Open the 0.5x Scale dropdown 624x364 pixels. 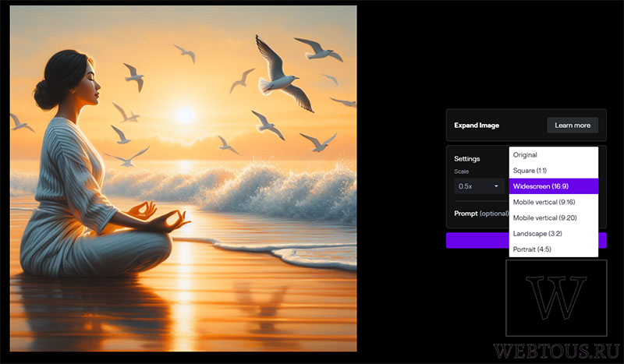coord(479,186)
